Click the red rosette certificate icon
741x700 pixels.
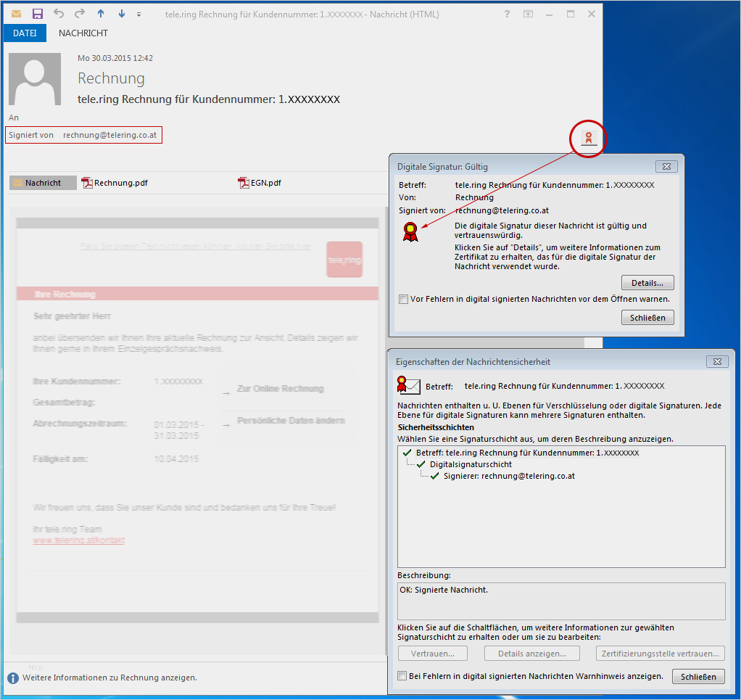pyautogui.click(x=410, y=232)
